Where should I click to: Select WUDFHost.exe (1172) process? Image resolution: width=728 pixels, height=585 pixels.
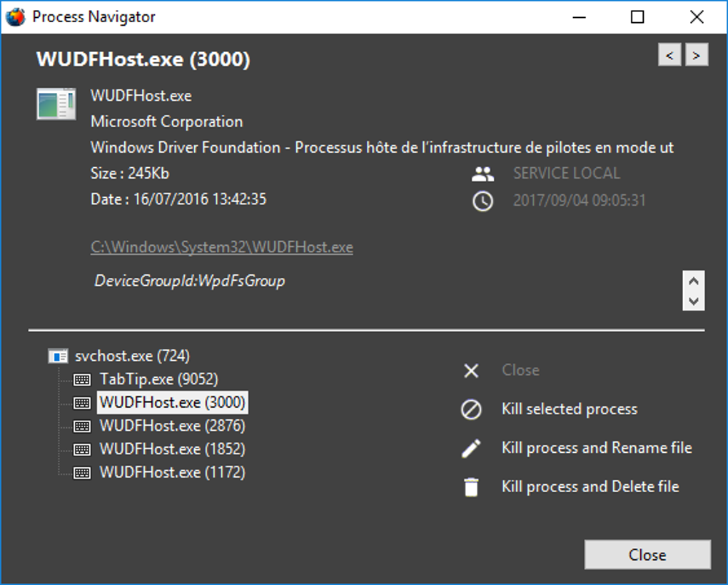point(172,472)
